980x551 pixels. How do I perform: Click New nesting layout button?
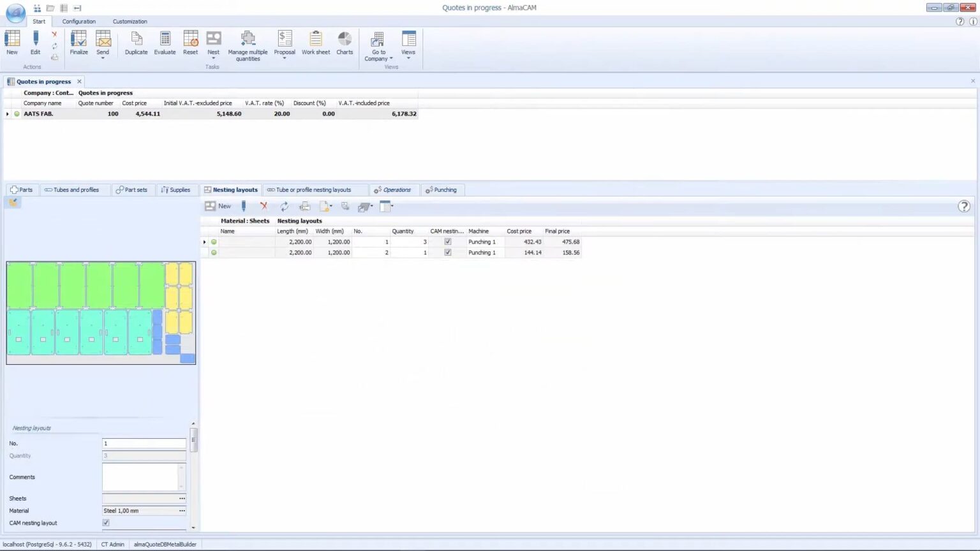click(x=218, y=206)
